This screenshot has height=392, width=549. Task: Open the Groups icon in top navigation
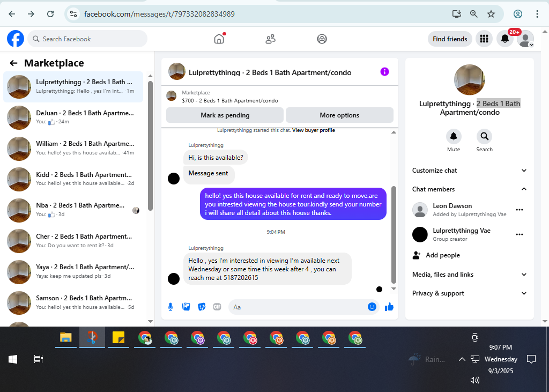[322, 39]
